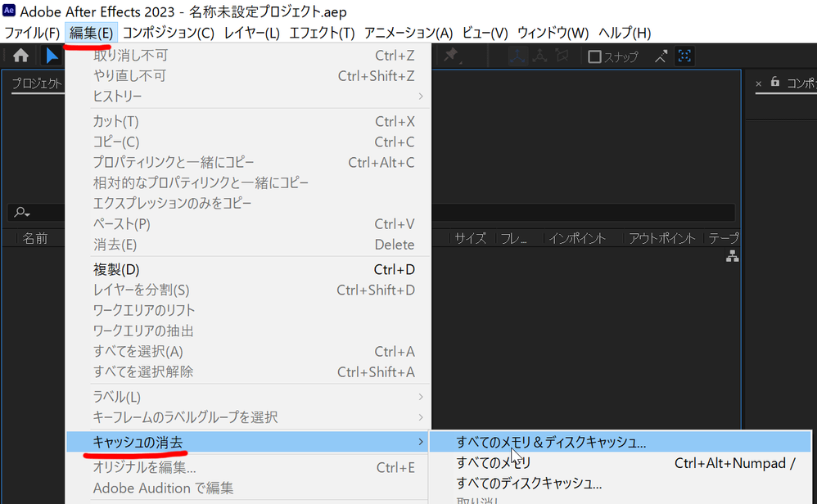Select the Selection arrow tool

(52, 55)
